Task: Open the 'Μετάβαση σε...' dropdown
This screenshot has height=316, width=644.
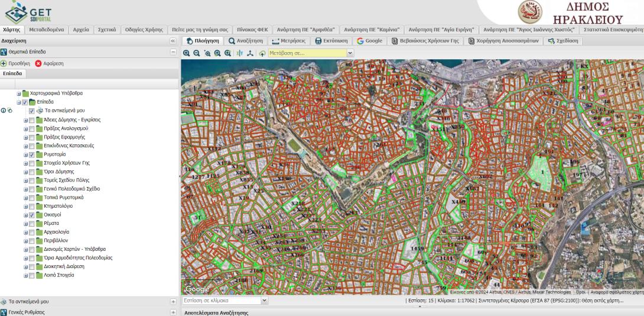Action: tap(350, 53)
